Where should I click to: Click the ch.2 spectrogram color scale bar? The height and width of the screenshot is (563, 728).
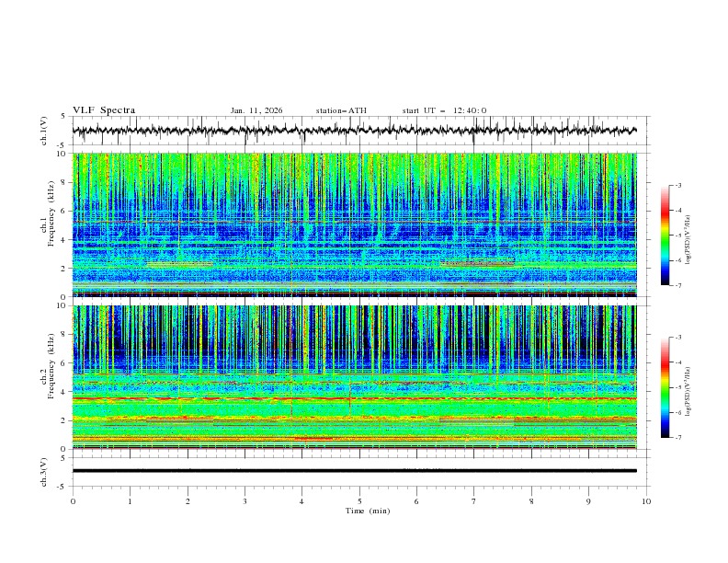pos(665,387)
